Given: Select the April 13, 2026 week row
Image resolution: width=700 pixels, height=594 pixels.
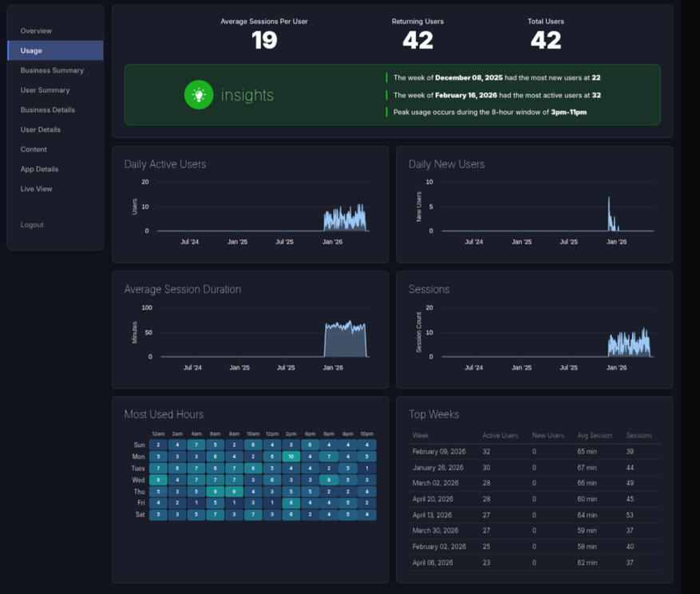Looking at the screenshot, I should pyautogui.click(x=534, y=515).
